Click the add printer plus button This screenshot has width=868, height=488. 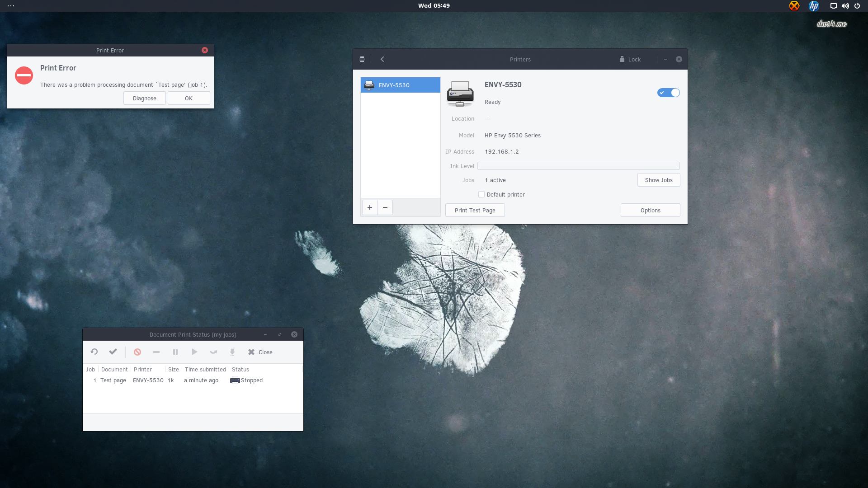coord(370,207)
